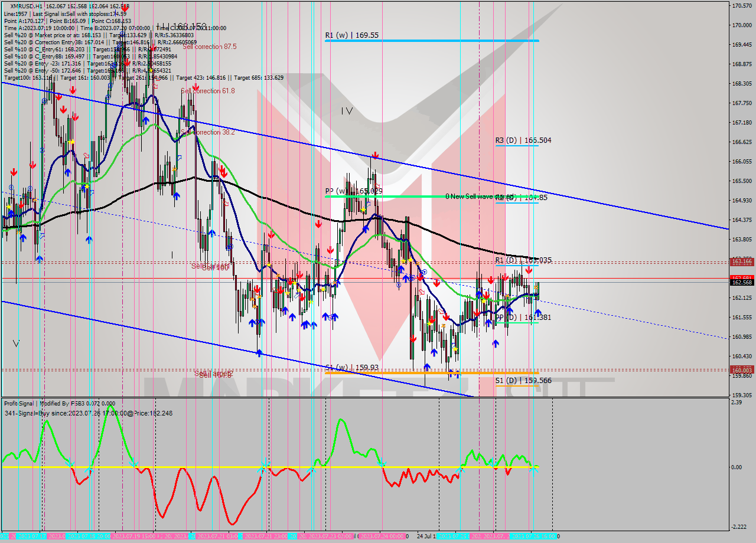Click the red sell arrow at the 166 peak
The width and height of the screenshot is (756, 543).
click(x=375, y=155)
